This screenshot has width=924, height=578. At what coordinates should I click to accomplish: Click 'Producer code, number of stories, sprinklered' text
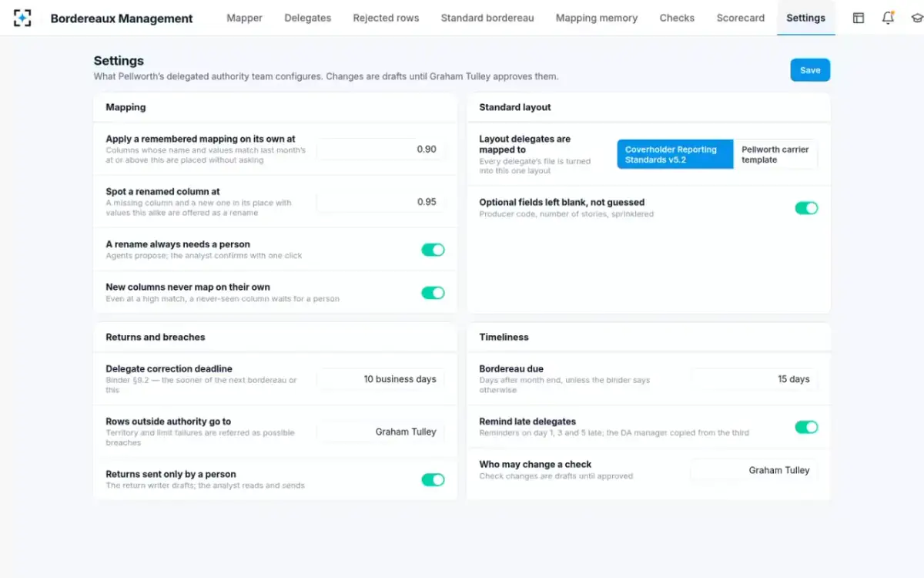[567, 214]
